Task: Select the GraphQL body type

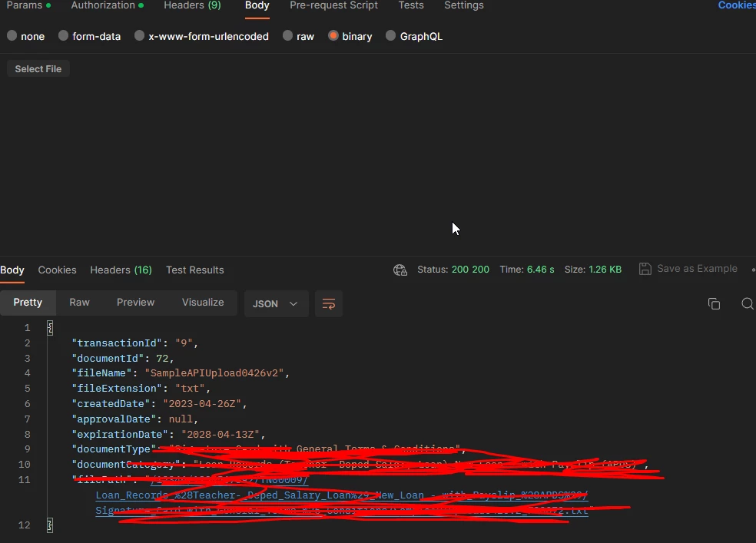Action: pos(390,35)
